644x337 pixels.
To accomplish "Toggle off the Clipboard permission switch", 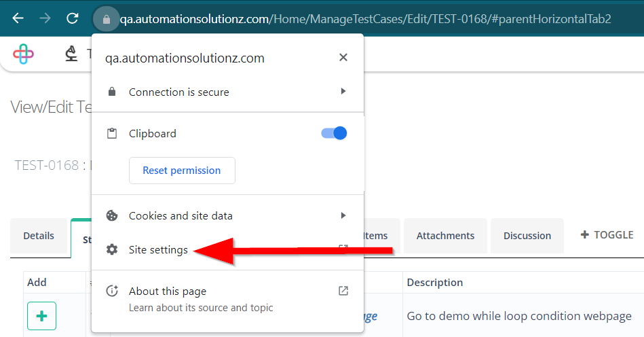I will 334,133.
